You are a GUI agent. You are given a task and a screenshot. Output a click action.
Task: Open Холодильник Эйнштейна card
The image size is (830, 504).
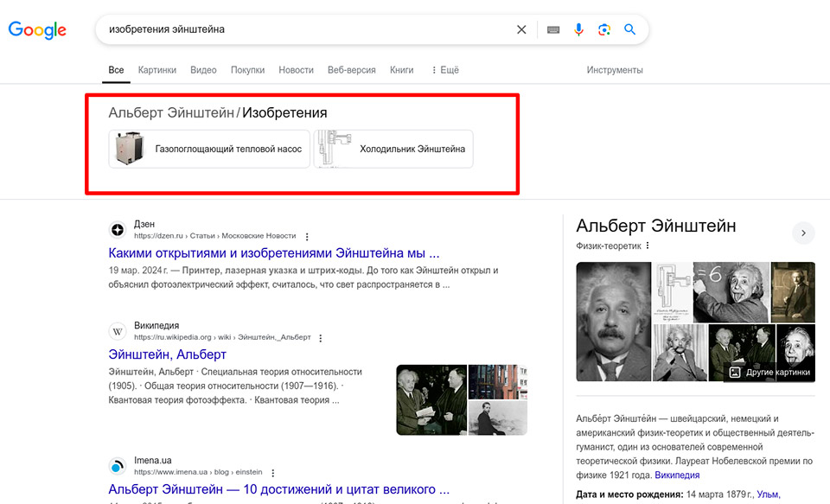393,149
